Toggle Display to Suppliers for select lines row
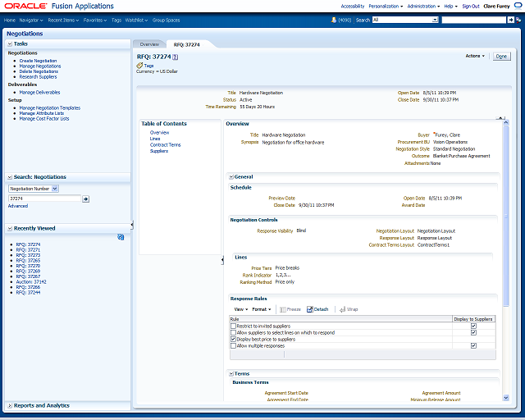The image size is (525, 420). [x=473, y=332]
